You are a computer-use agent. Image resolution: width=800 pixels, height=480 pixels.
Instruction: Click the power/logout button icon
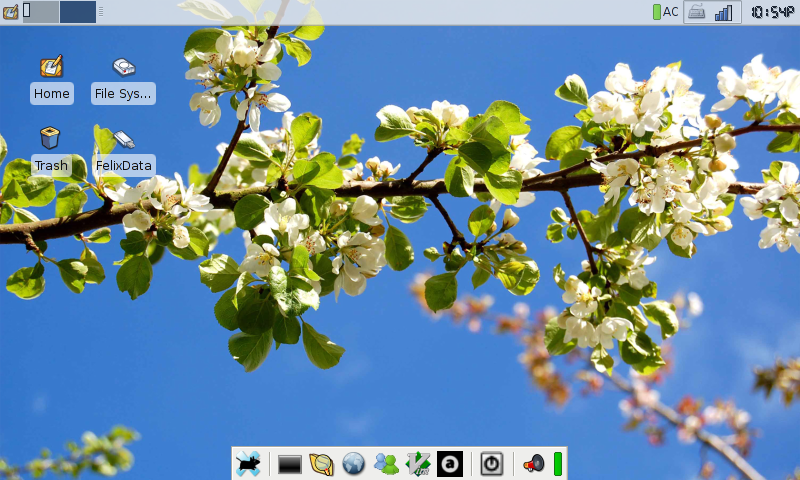[x=492, y=464]
